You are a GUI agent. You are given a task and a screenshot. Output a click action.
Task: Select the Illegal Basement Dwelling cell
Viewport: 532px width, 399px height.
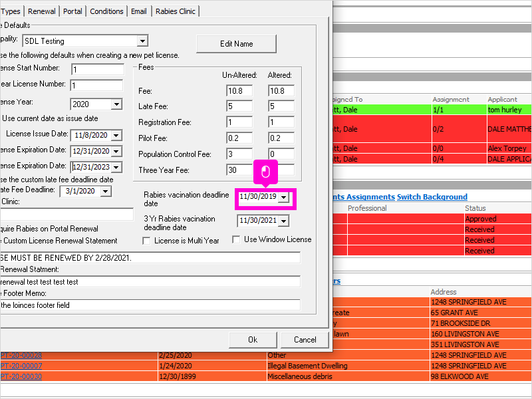tap(348, 366)
